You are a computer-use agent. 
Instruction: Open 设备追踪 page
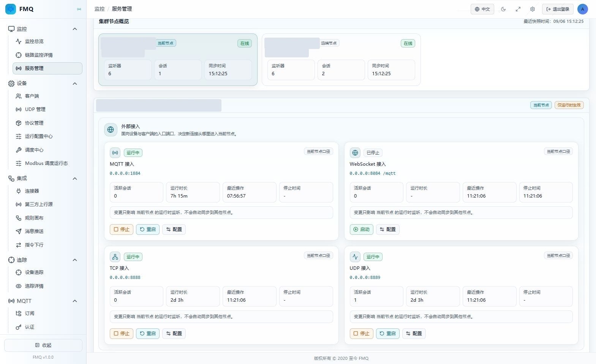point(47,272)
